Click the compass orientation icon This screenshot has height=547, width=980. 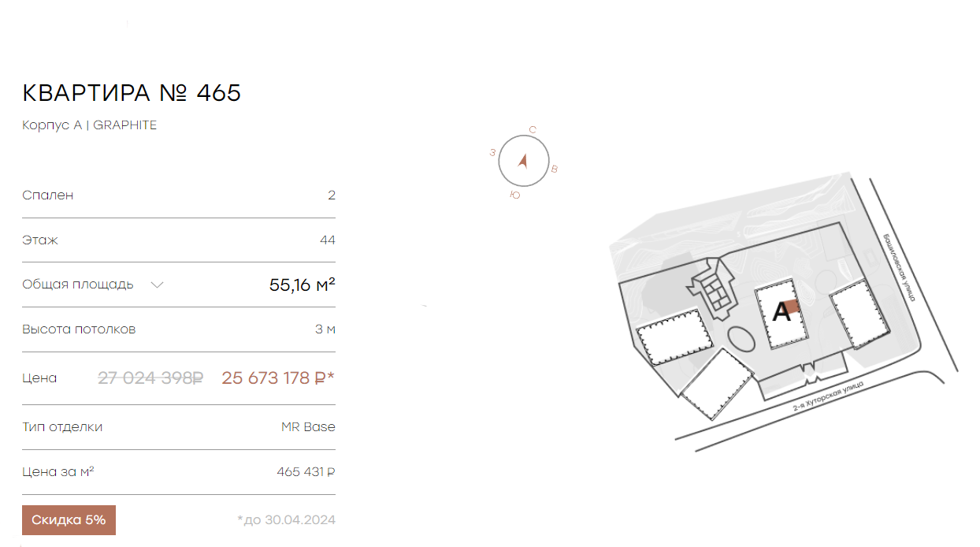(523, 161)
